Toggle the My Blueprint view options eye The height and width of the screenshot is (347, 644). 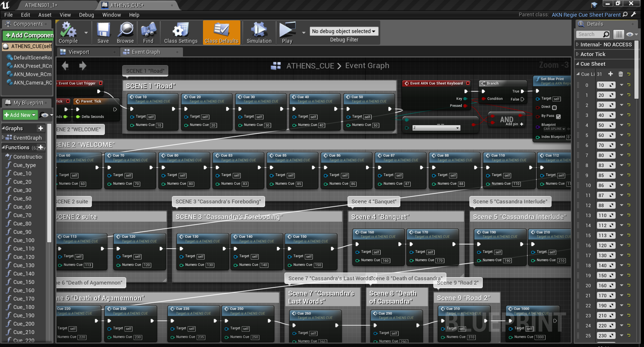(x=46, y=115)
